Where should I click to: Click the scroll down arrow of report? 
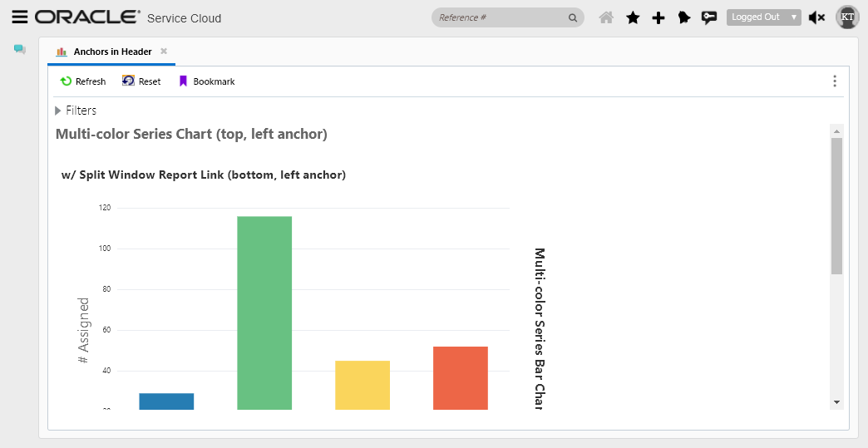[836, 402]
